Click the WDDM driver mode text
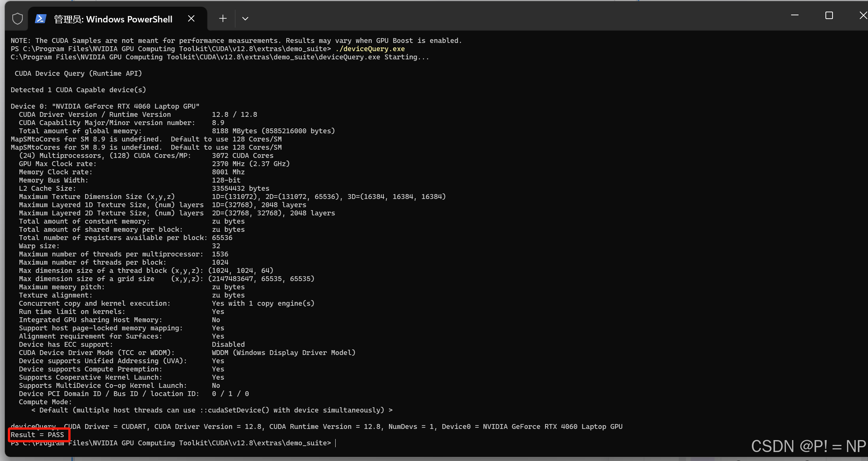Viewport: 868px width, 461px height. (x=283, y=353)
